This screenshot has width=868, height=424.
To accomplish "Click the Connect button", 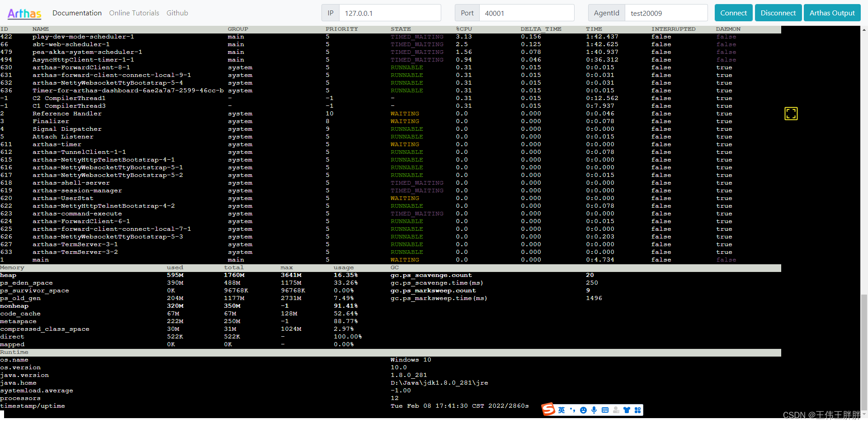I will 733,13.
